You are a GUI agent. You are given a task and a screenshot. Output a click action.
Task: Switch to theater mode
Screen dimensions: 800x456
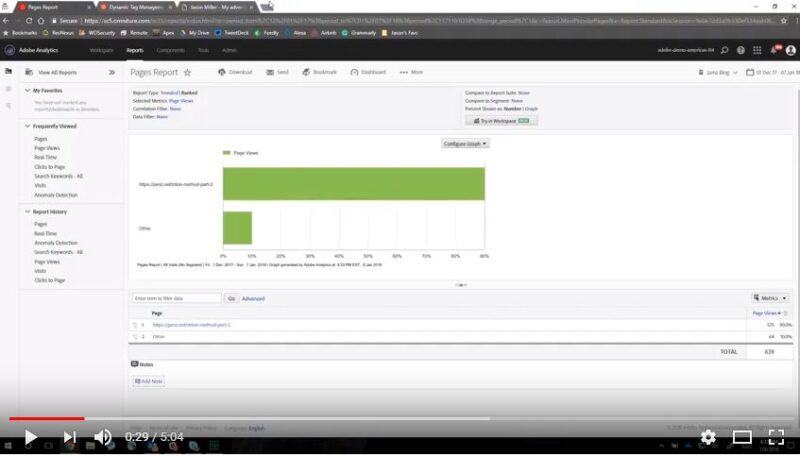[742, 437]
